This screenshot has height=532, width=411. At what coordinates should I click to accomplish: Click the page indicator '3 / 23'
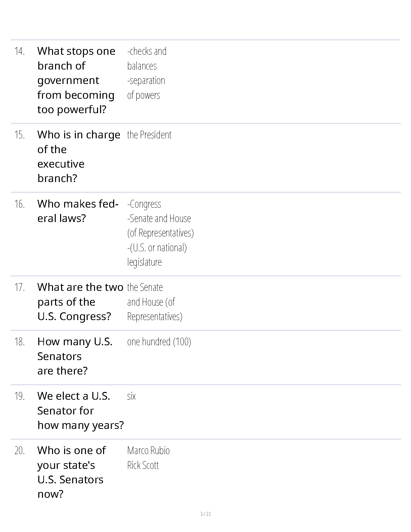(205, 514)
